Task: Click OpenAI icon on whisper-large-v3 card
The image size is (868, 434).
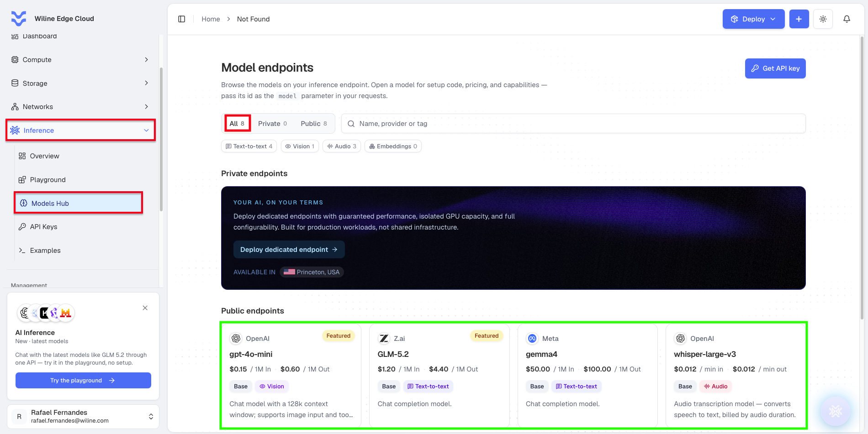Action: pos(680,339)
